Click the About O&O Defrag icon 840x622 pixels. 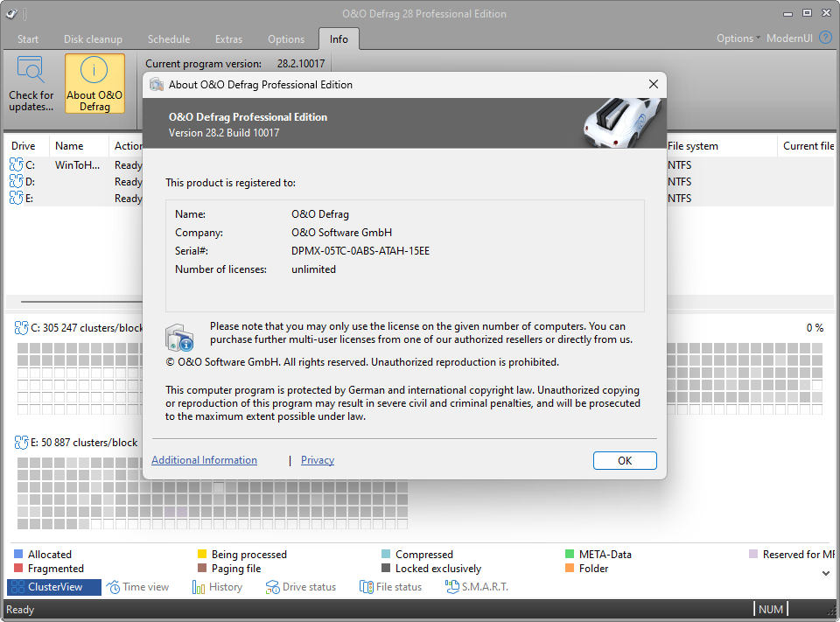(94, 70)
